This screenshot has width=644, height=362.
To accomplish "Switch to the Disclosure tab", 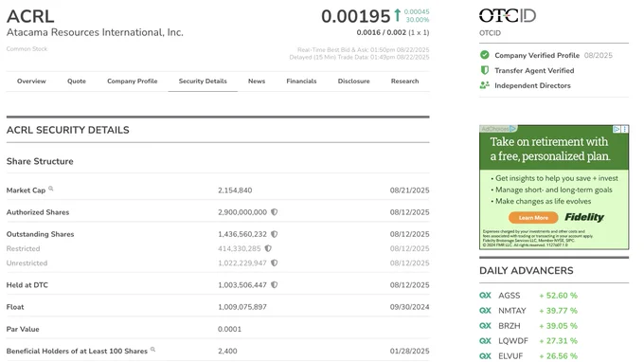I will tap(353, 81).
